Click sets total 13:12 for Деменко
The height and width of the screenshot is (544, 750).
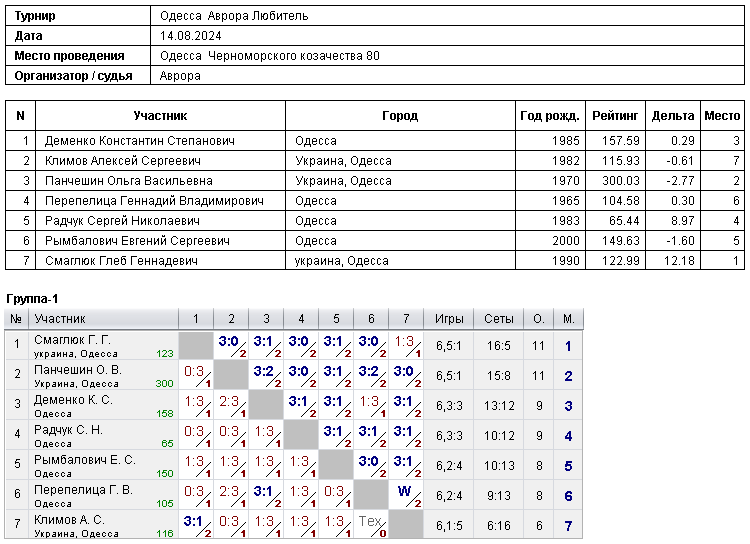pyautogui.click(x=498, y=406)
